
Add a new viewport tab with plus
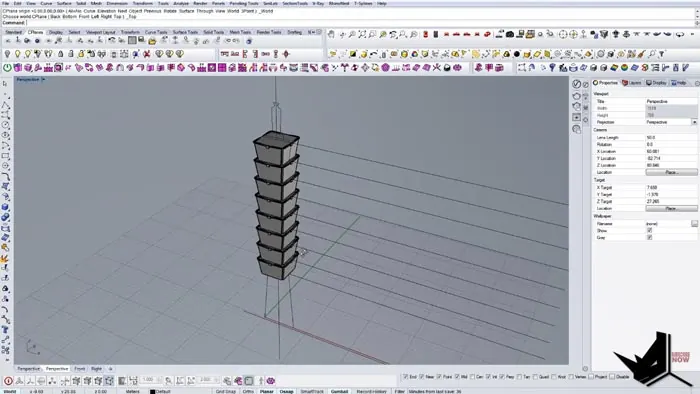tap(110, 369)
